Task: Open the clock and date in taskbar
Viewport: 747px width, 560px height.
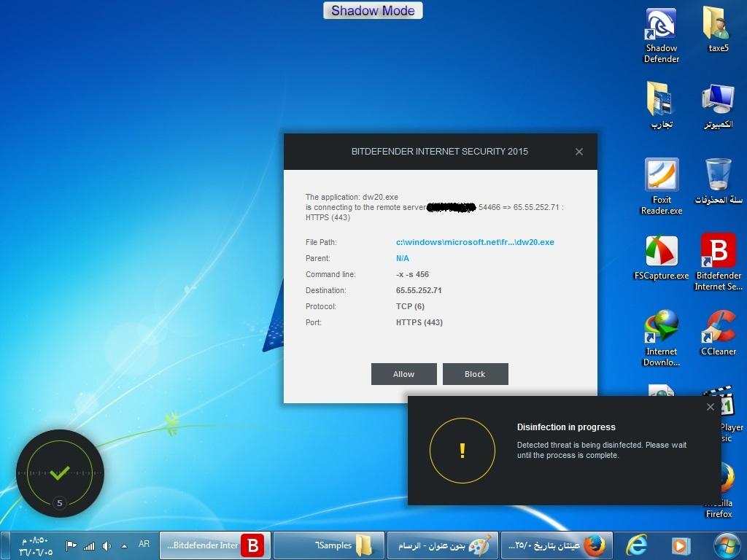Action: [x=36, y=546]
